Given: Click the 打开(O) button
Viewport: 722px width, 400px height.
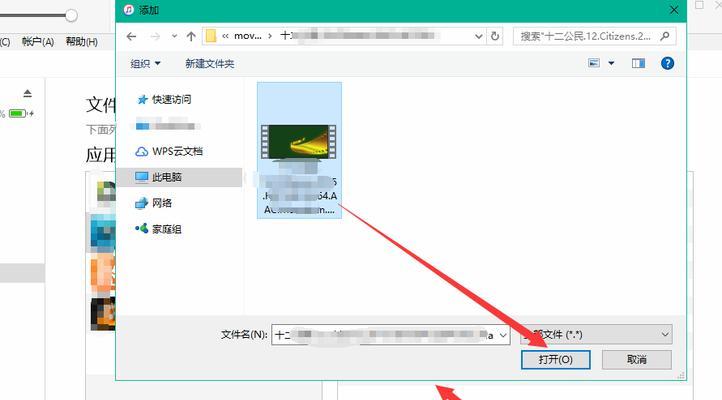Looking at the screenshot, I should tap(555, 359).
